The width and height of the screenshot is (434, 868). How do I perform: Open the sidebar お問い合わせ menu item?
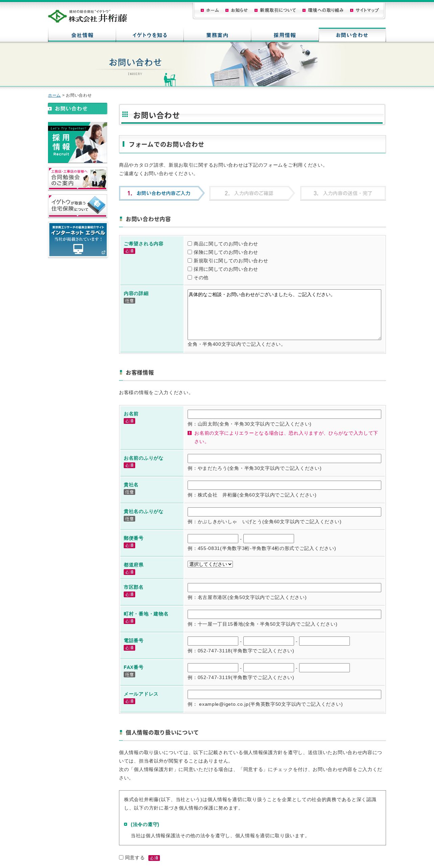coord(77,108)
